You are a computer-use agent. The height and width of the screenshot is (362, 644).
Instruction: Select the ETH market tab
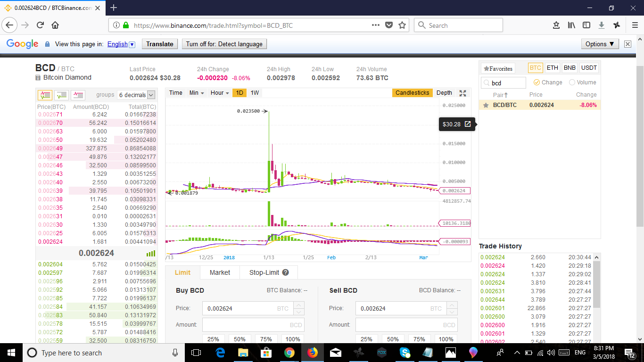[553, 68]
